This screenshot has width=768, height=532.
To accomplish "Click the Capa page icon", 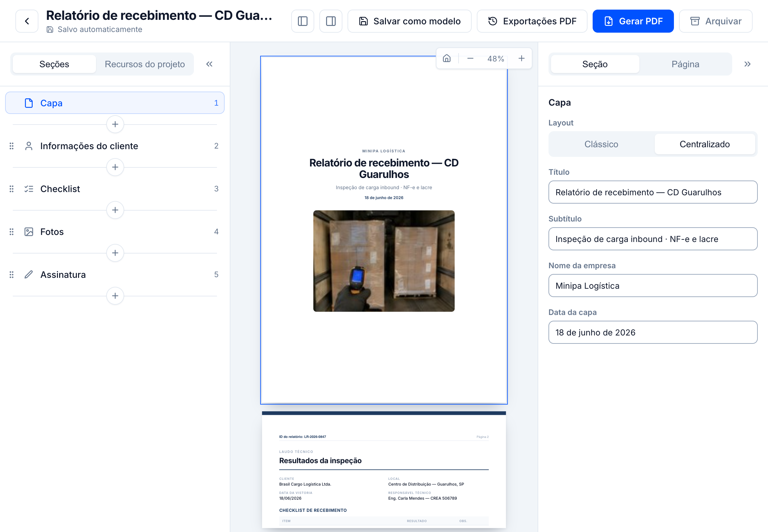I will click(x=29, y=103).
